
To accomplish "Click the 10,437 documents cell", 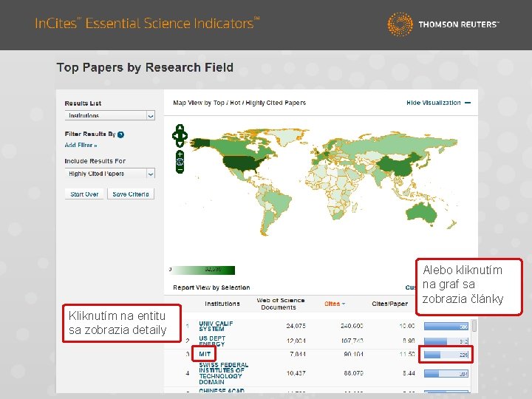I will 296,373.
